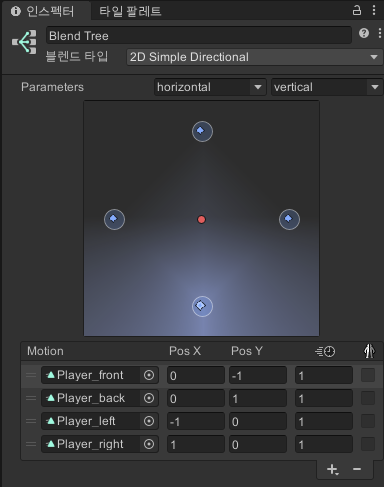The height and width of the screenshot is (487, 384).
Task: Click Pos X field of Player_left
Action: coord(196,421)
